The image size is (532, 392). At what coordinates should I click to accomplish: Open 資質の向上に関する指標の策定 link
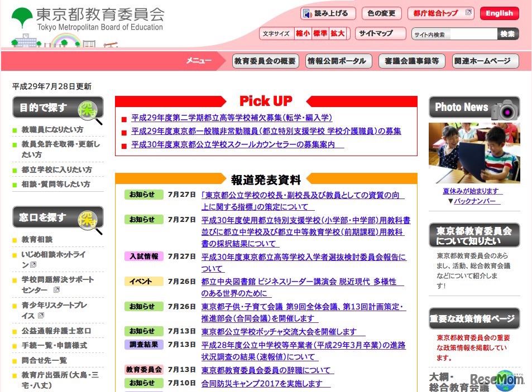(303, 201)
